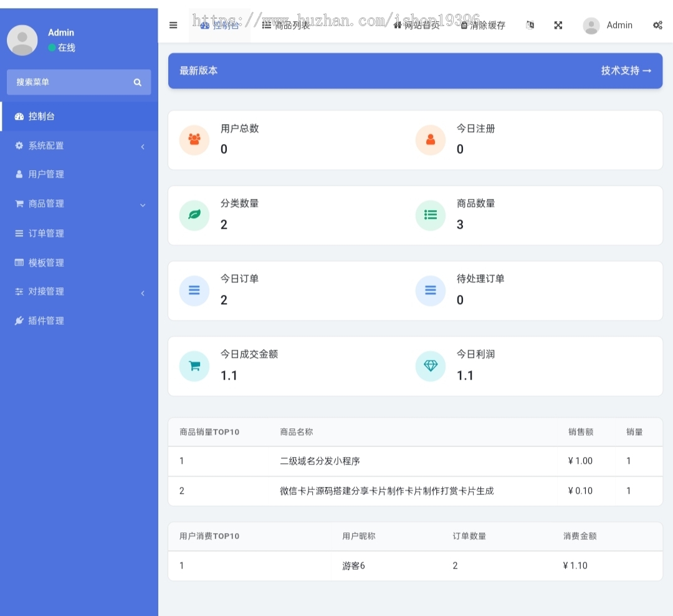This screenshot has height=616, width=673.
Task: Click the 控制台 dashboard icon in sidebar
Action: point(19,117)
